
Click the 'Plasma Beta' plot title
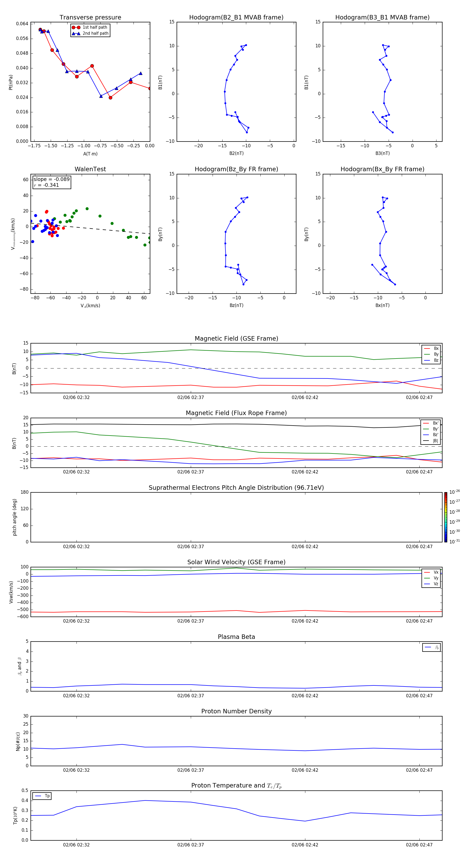click(236, 637)
